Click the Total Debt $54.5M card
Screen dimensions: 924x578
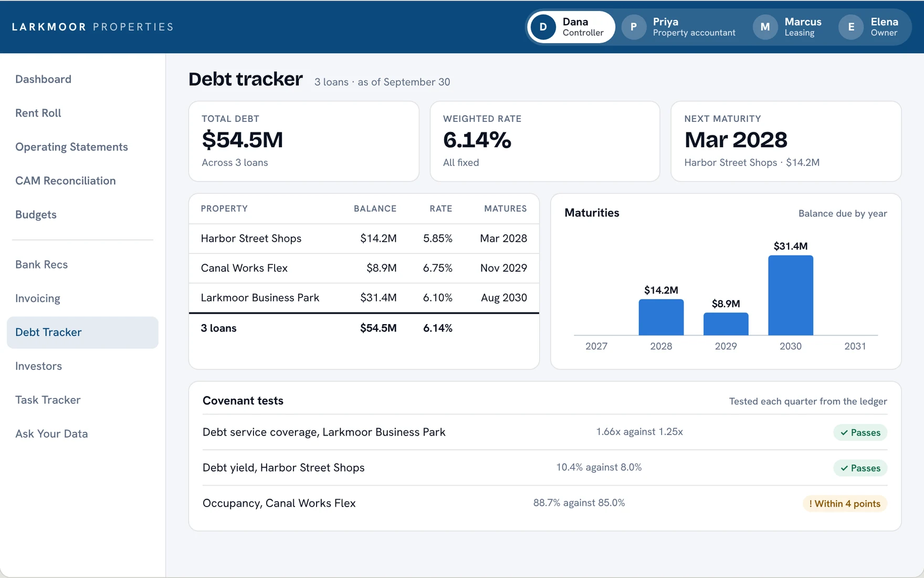[x=304, y=141]
